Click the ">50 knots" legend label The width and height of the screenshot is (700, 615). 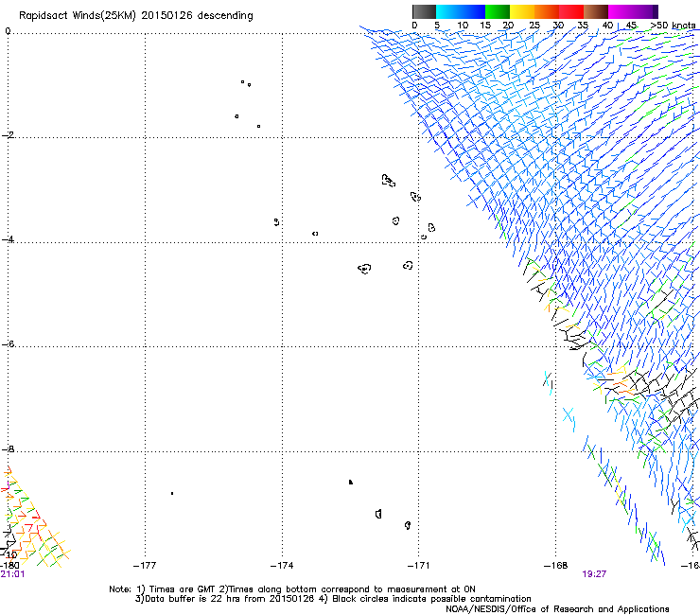pos(674,26)
